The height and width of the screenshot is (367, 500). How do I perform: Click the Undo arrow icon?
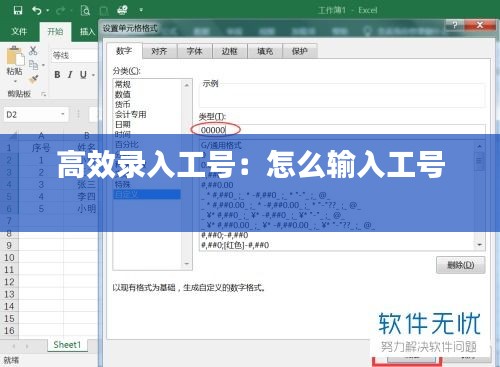point(36,11)
